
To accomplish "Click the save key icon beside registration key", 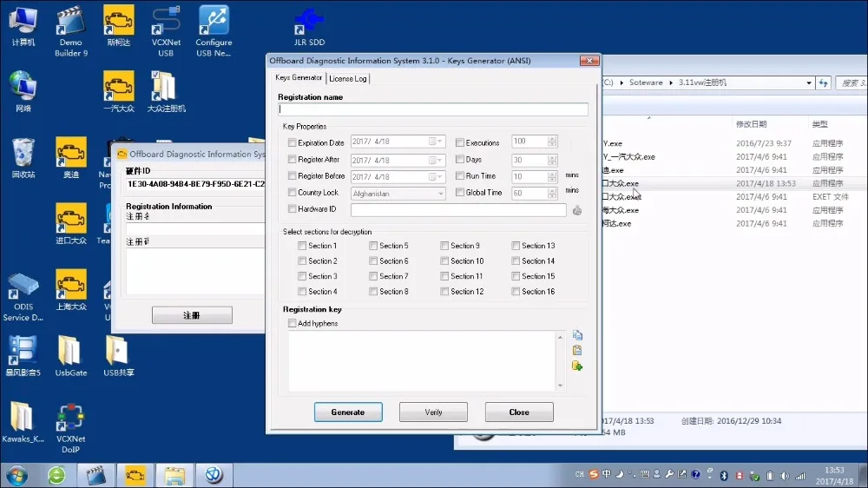I will [577, 366].
